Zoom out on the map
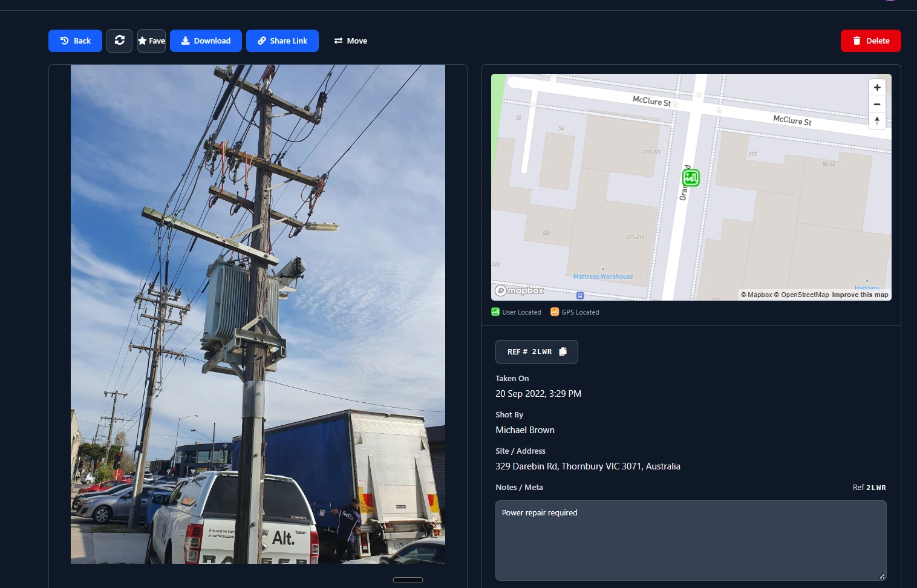The width and height of the screenshot is (917, 588). click(877, 104)
